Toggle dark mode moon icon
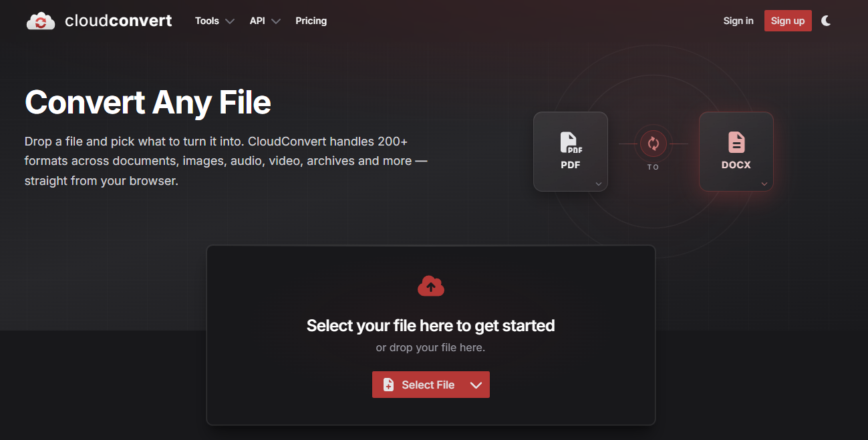 826,21
